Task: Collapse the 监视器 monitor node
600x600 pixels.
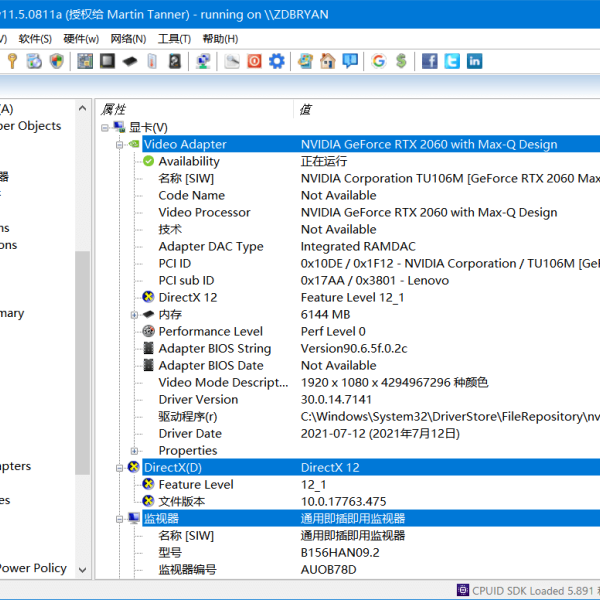Action: [x=119, y=519]
